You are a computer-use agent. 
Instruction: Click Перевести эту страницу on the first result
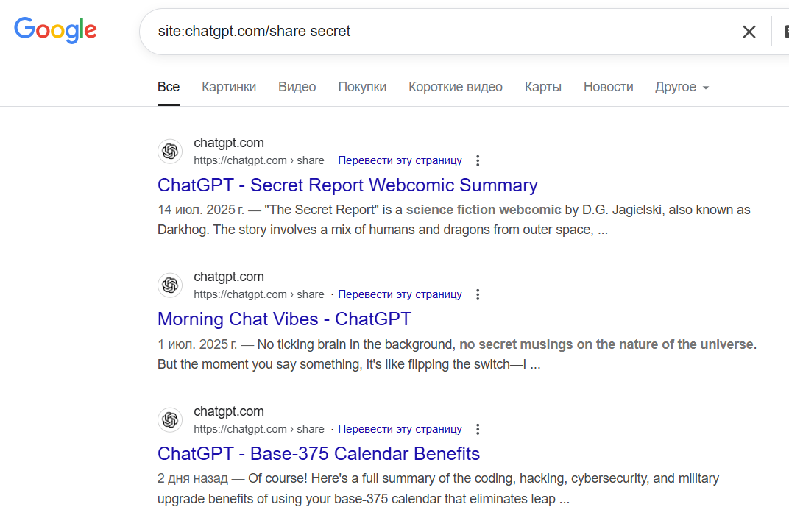400,160
